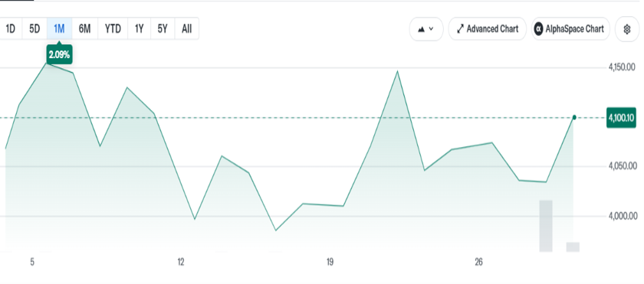Click the 4,100.10 current price label
Screen dimensions: 644x284
coord(621,118)
